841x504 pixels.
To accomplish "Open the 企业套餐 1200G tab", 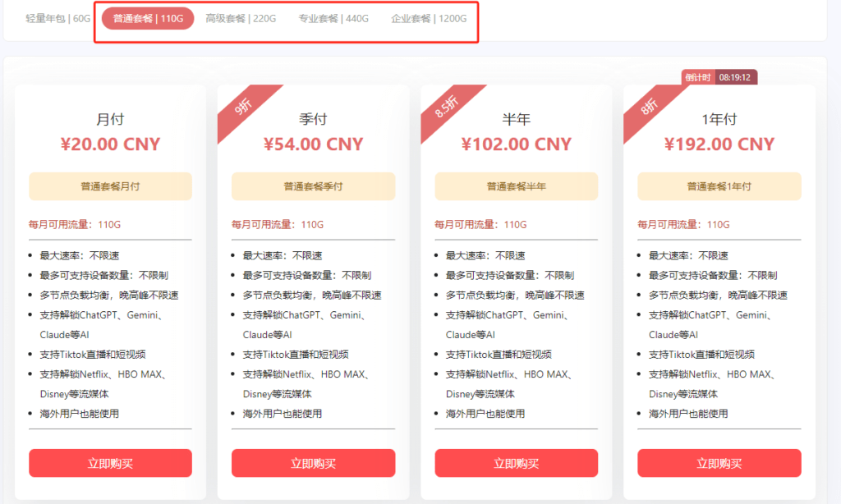I will 429,19.
